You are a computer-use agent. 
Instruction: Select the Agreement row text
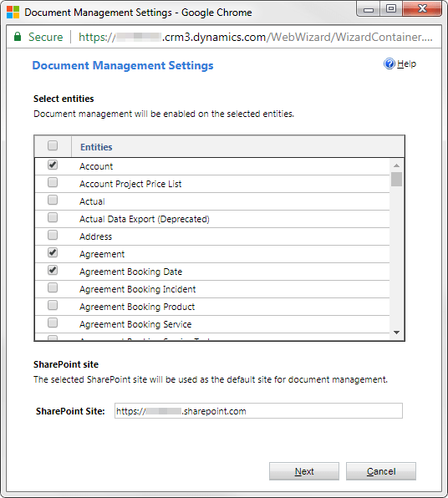click(x=102, y=254)
